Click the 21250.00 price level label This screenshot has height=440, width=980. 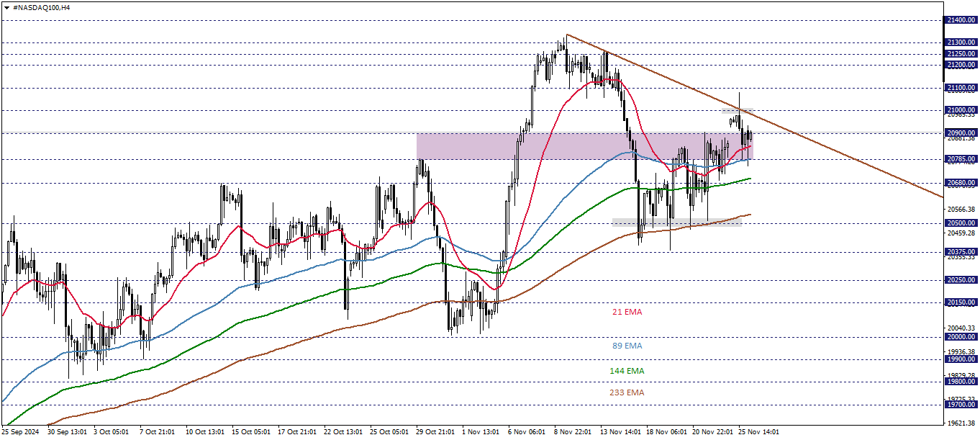[961, 54]
